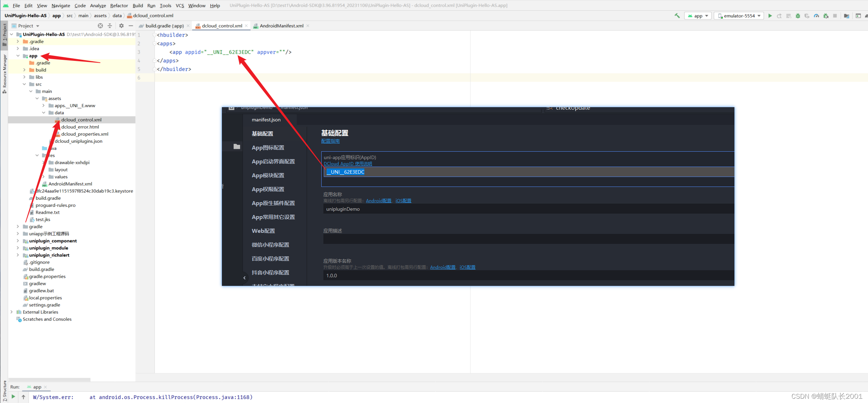Click Apply Changes and Restart Activity icon
The width and height of the screenshot is (868, 403).
click(x=779, y=16)
